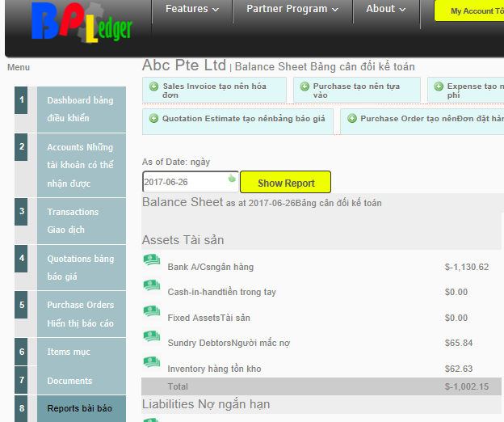Click the money icon next to Sundry Debtors

pos(151,336)
